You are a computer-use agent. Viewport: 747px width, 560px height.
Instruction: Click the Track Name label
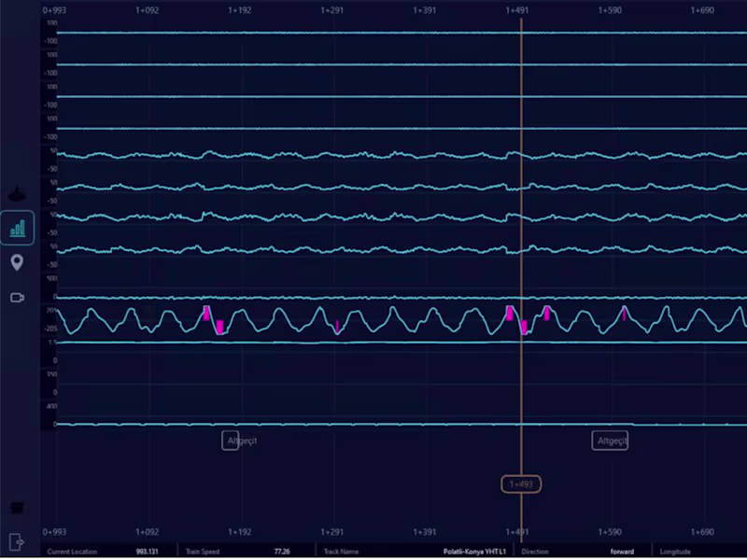pyautogui.click(x=341, y=552)
